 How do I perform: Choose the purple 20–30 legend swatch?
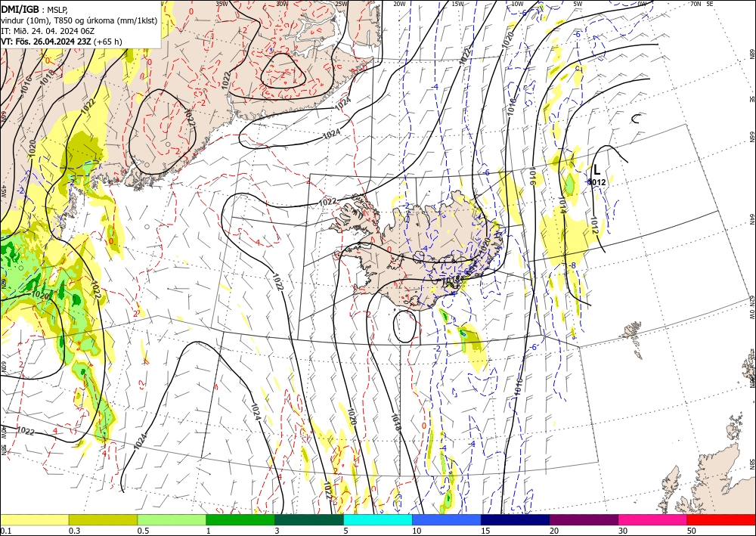(x=584, y=519)
